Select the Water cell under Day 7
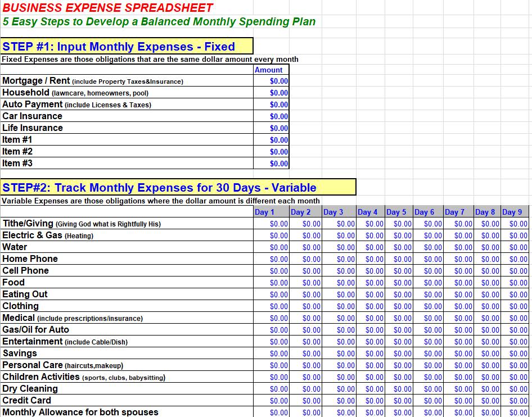Screen dimensions: 532x417 pos(459,247)
